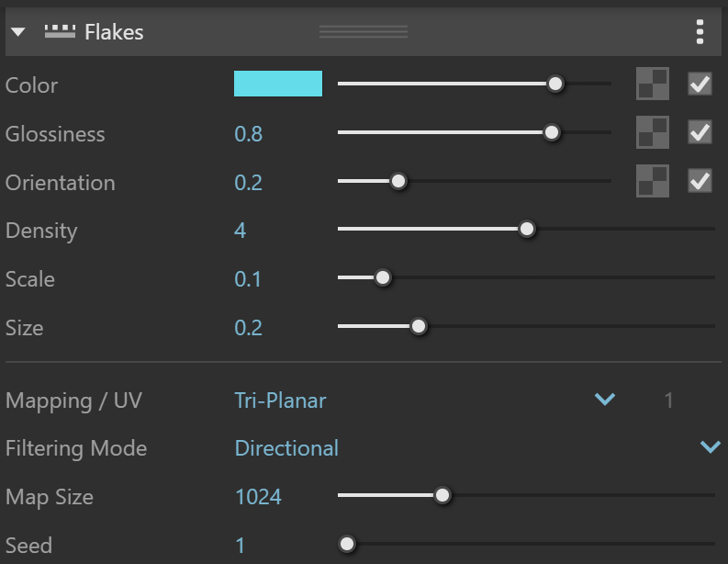Viewport: 728px width, 564px height.
Task: Click the Scale value 0.1 field
Action: [248, 278]
